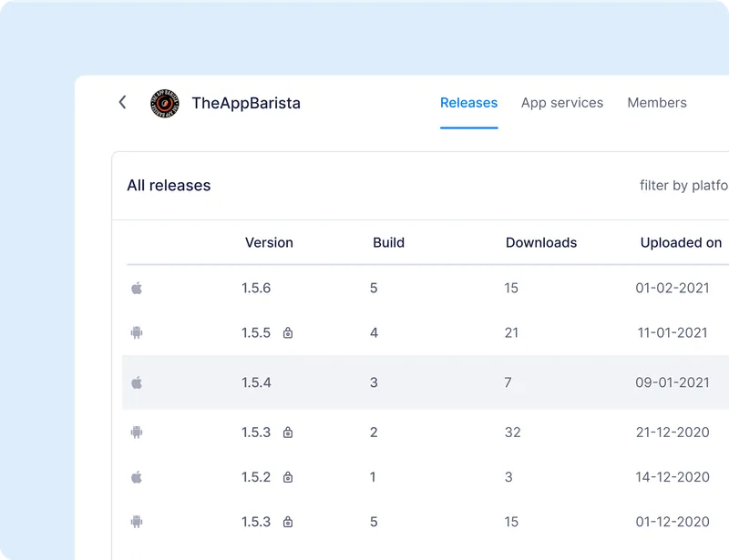Click Android icon in the 1.5.5 row
729x560 pixels.
[x=137, y=332]
